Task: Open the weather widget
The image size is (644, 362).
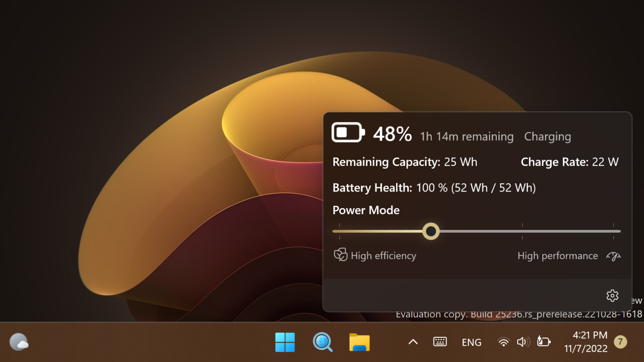Action: [19, 342]
